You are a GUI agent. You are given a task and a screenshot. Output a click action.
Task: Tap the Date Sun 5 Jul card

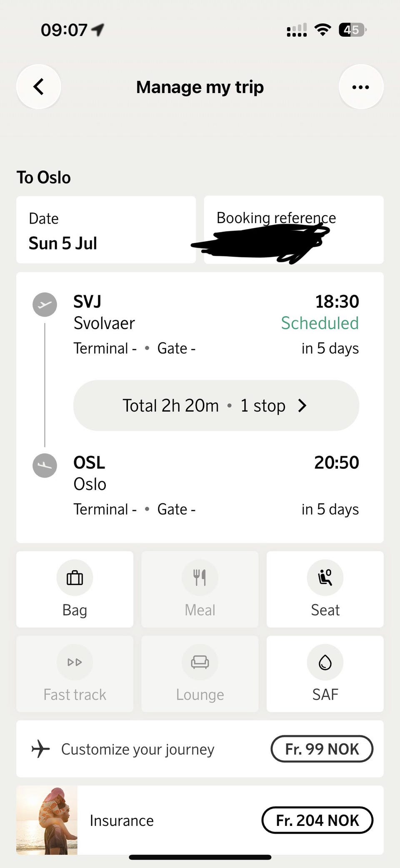pos(106,230)
